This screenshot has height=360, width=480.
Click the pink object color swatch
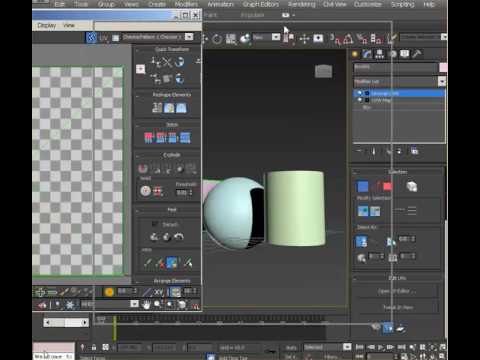tap(443, 67)
